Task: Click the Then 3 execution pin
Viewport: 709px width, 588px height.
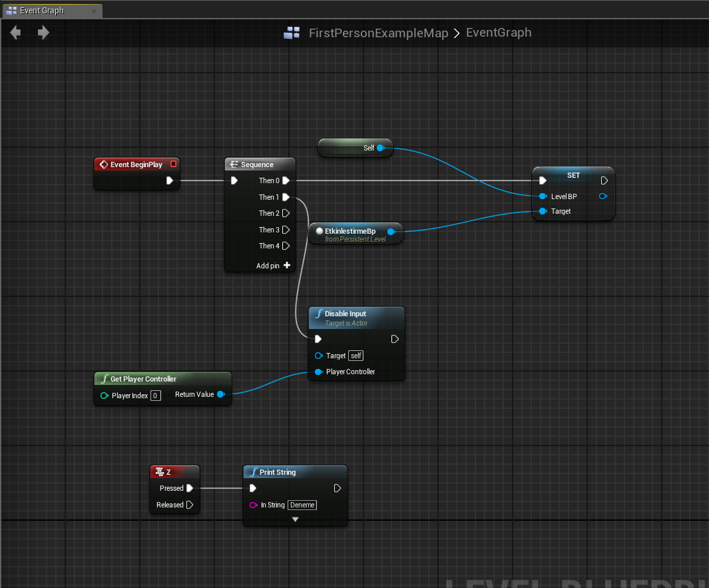Action: pyautogui.click(x=286, y=230)
